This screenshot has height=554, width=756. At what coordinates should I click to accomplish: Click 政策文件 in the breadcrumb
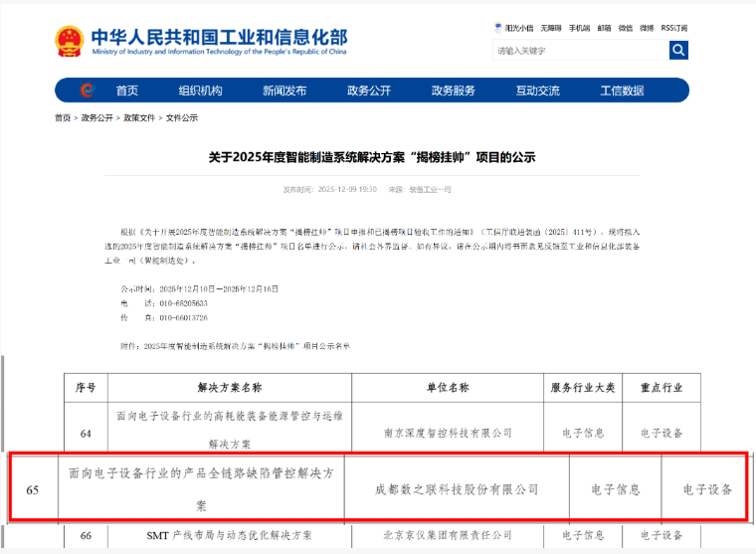click(x=139, y=117)
